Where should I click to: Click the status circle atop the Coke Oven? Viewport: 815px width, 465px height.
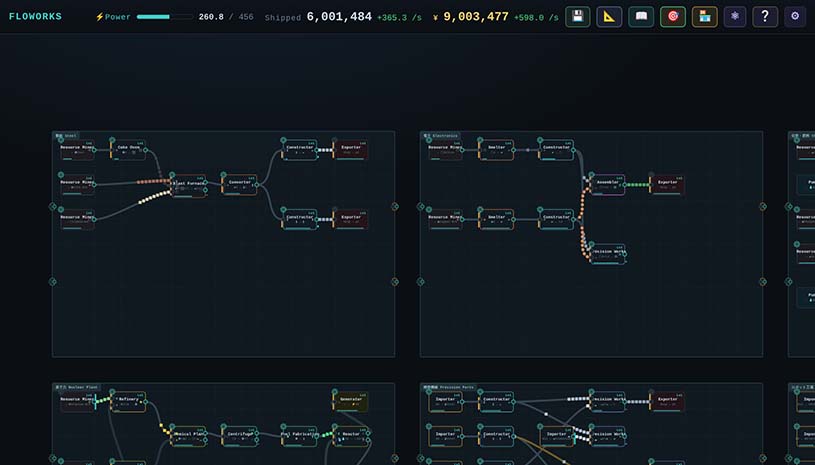coord(112,140)
